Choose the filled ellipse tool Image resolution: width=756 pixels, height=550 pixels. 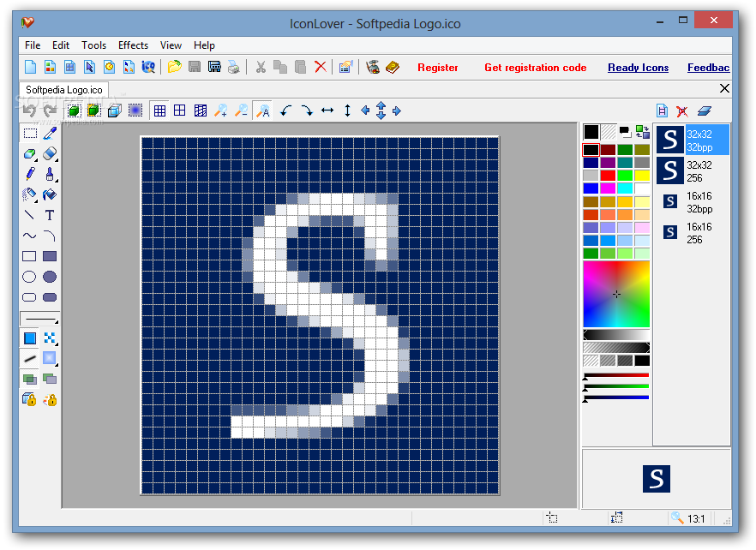click(50, 277)
